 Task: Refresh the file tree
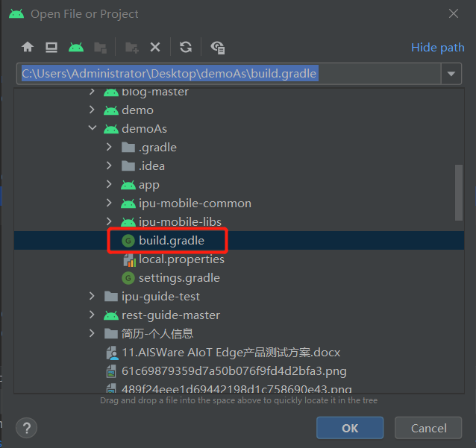coord(186,47)
